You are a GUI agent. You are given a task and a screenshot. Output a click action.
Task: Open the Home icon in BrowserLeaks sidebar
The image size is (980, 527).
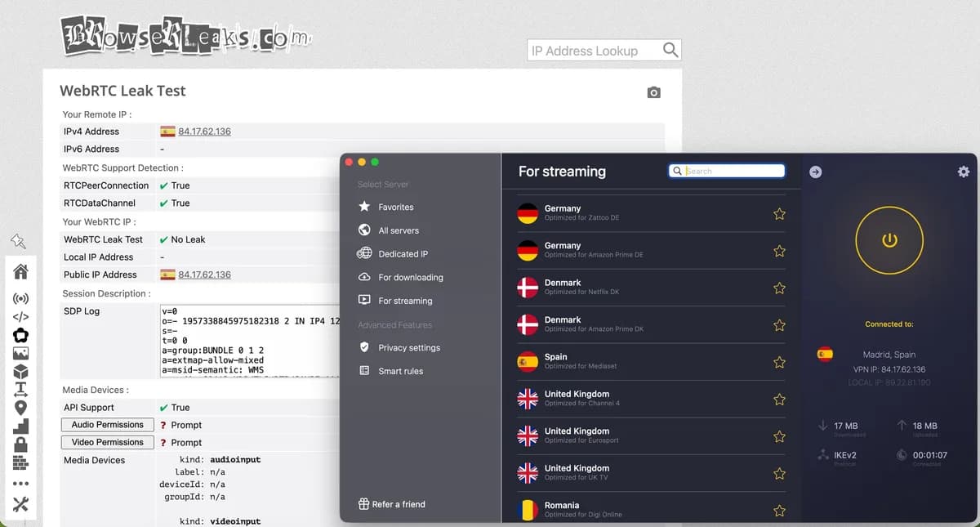(x=20, y=272)
